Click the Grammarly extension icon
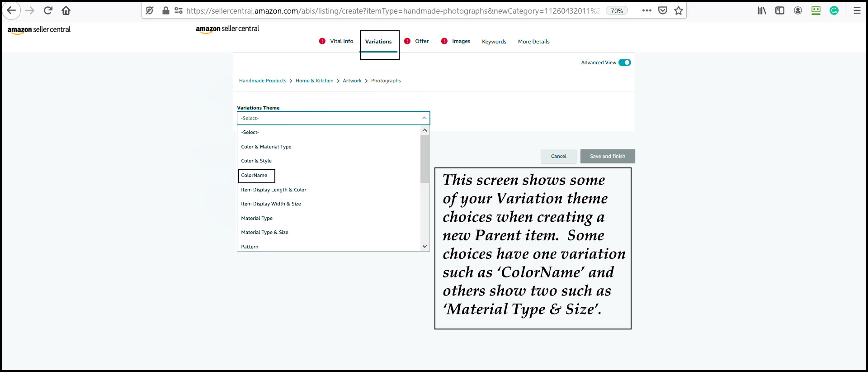 point(834,10)
